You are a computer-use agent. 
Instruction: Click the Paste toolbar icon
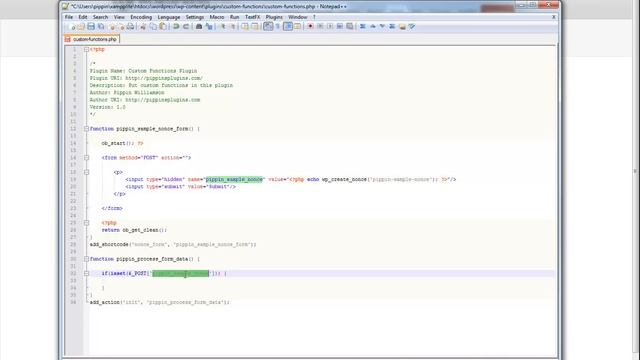[x=163, y=27]
